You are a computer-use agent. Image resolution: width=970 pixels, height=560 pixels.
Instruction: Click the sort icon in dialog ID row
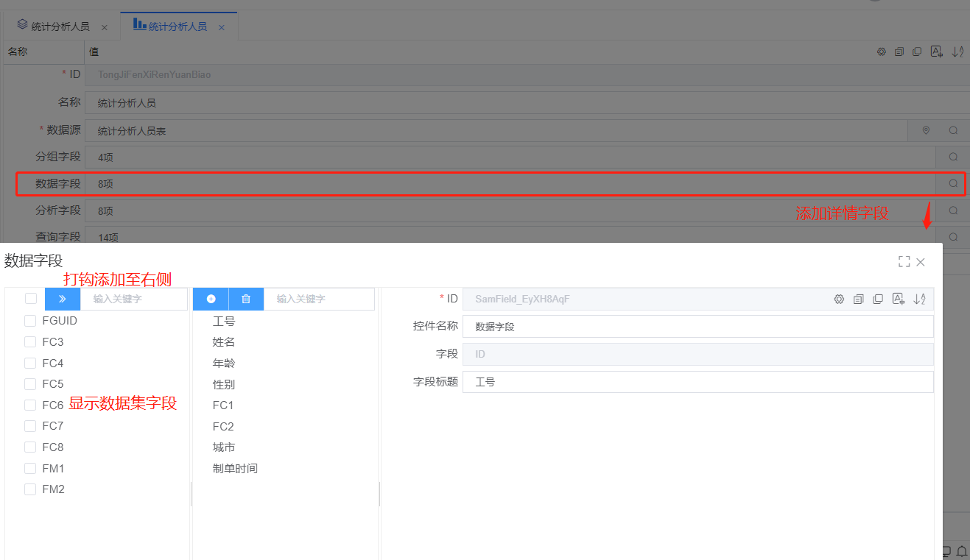919,299
